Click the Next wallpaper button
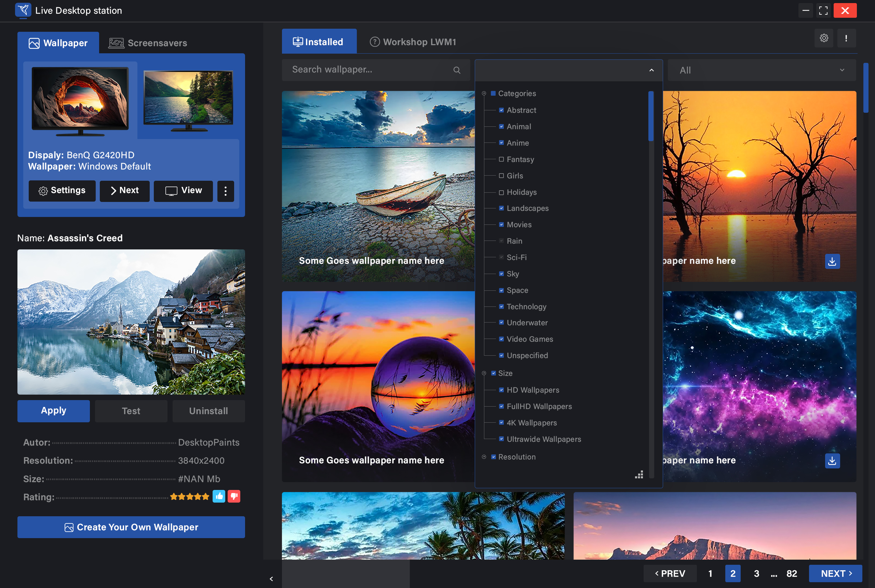This screenshot has height=588, width=875. tap(124, 191)
